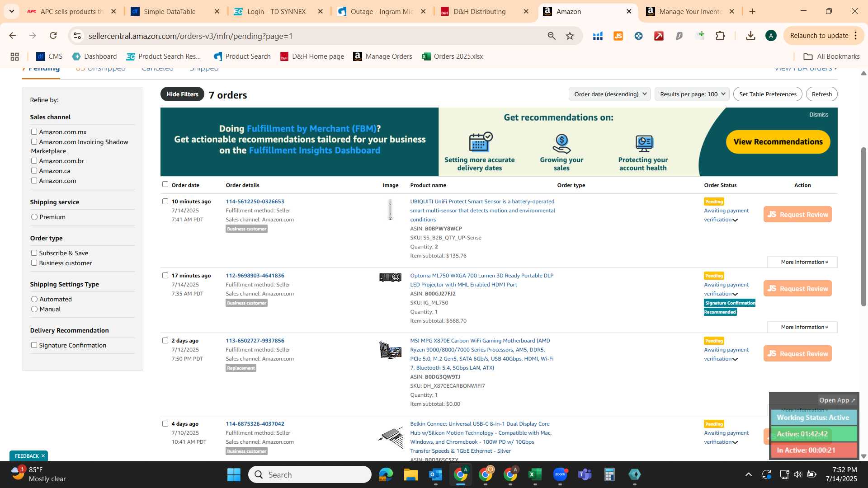Image resolution: width=868 pixels, height=488 pixels.
Task: Click Set Table Preferences button
Action: [x=768, y=94]
